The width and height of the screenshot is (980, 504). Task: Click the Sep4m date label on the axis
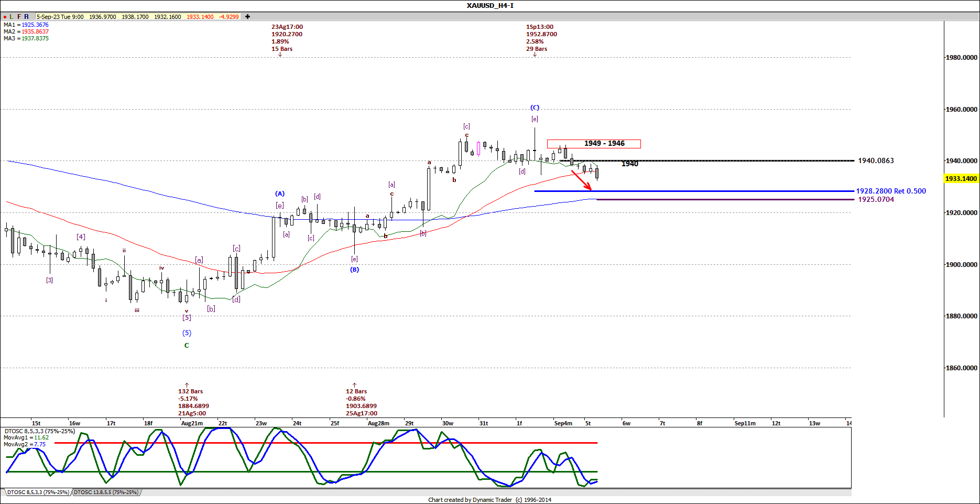tap(563, 423)
